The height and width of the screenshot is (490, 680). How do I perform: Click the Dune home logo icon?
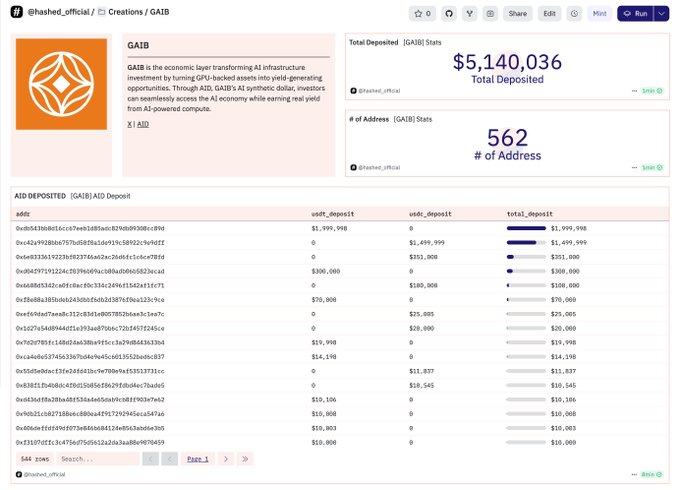point(18,13)
